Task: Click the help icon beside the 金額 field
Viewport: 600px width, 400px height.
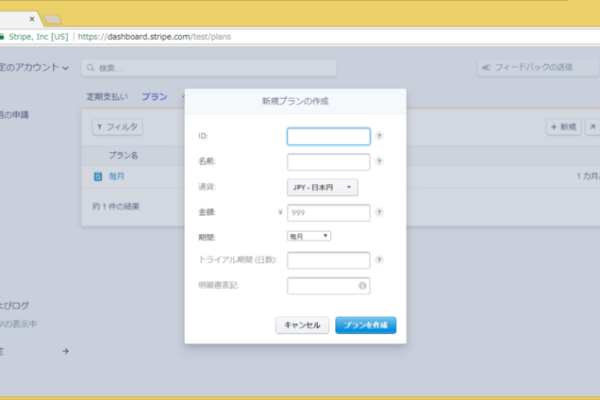Action: [x=380, y=212]
